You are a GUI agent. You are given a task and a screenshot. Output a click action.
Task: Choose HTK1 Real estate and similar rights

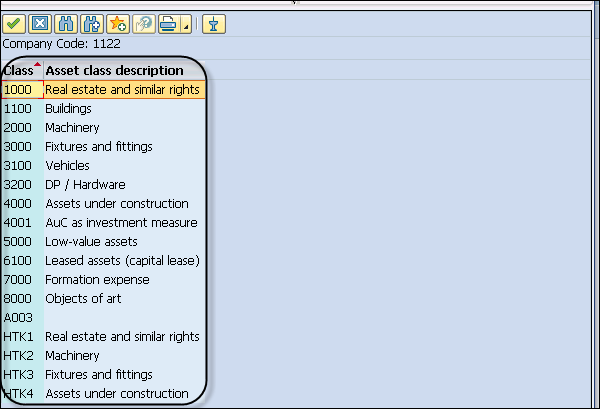click(x=122, y=337)
